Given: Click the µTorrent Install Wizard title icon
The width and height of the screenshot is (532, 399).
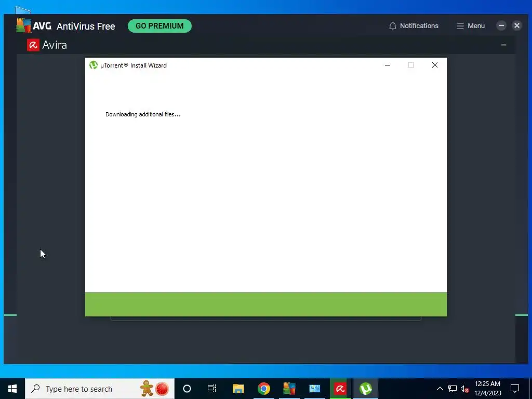Looking at the screenshot, I should (94, 65).
